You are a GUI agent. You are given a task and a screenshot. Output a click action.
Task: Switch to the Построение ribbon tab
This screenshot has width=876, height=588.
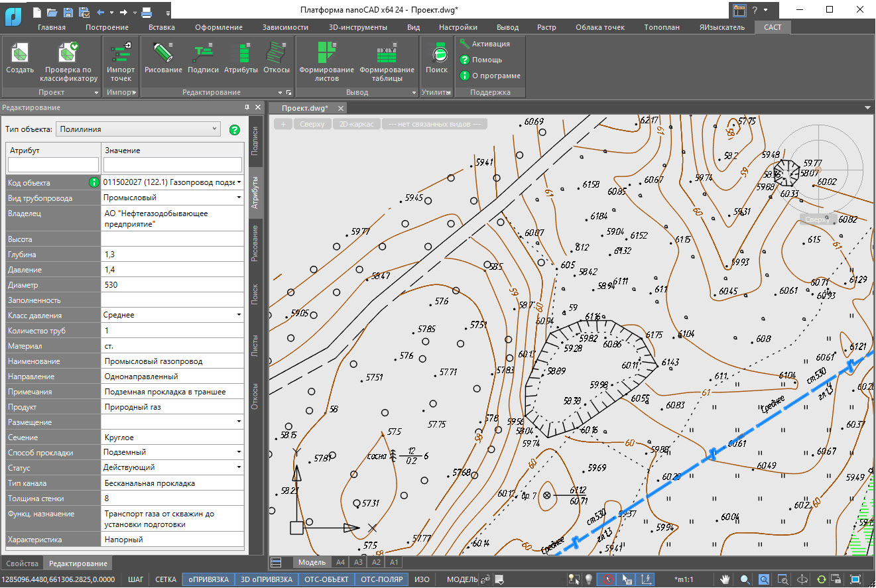click(107, 27)
